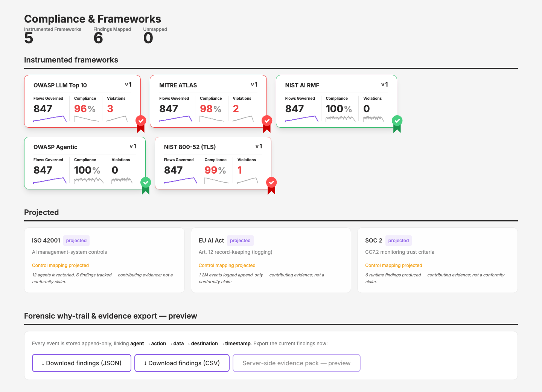Click the Flows Governed sparkline in OWASP LLM Top 10
This screenshot has width=542, height=392.
(50, 119)
